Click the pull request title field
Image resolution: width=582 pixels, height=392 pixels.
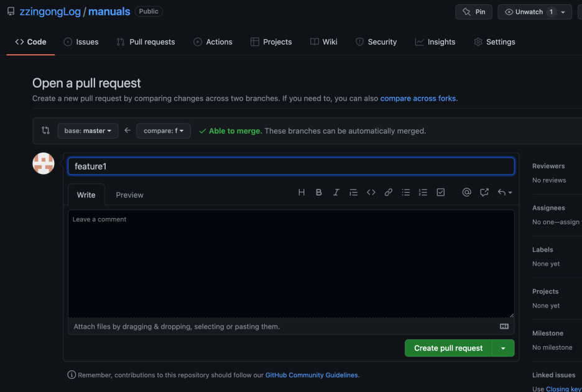coord(291,166)
